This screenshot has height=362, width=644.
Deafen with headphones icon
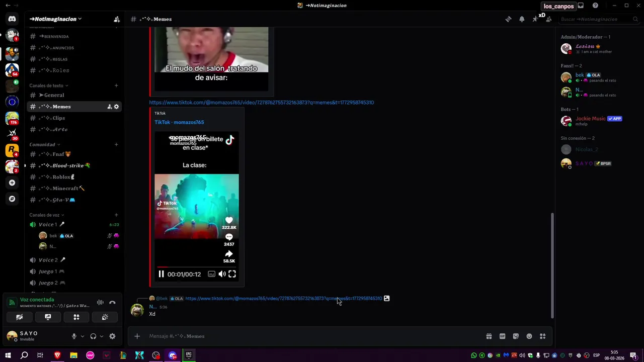pyautogui.click(x=93, y=336)
